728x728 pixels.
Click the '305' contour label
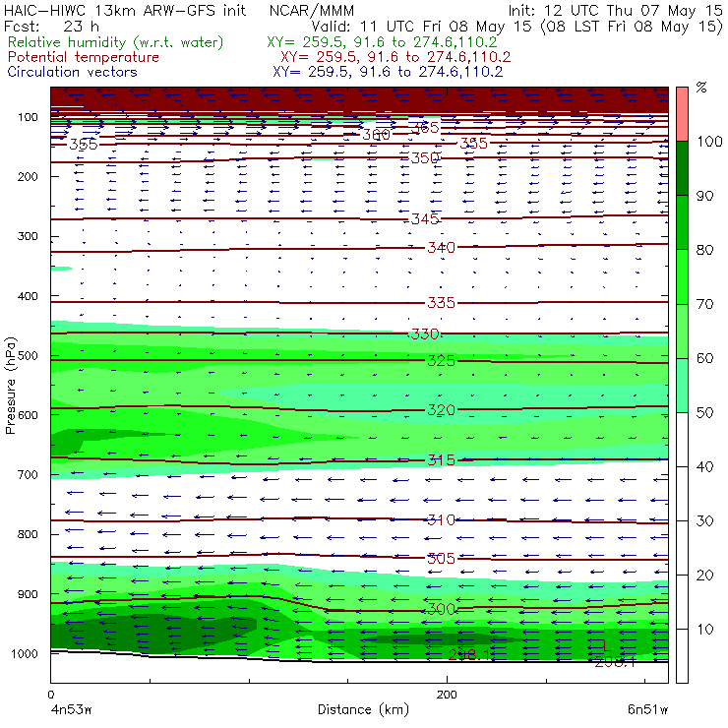[x=441, y=558]
